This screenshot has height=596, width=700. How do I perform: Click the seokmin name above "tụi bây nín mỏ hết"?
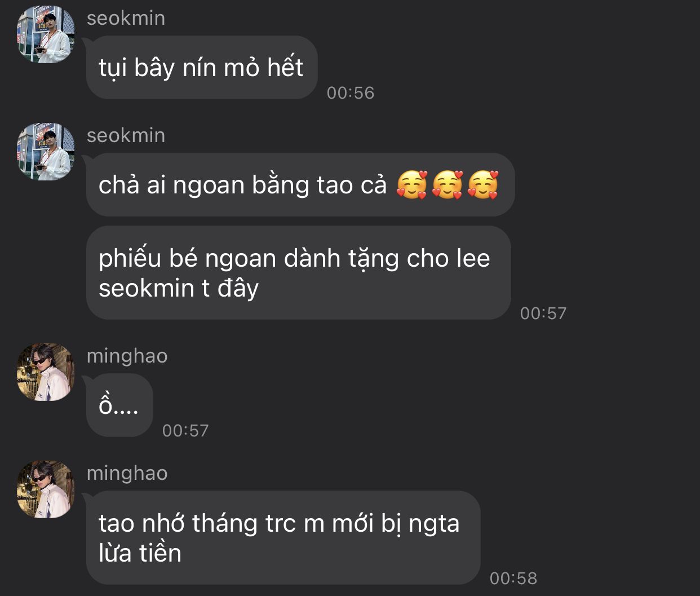[x=126, y=18]
